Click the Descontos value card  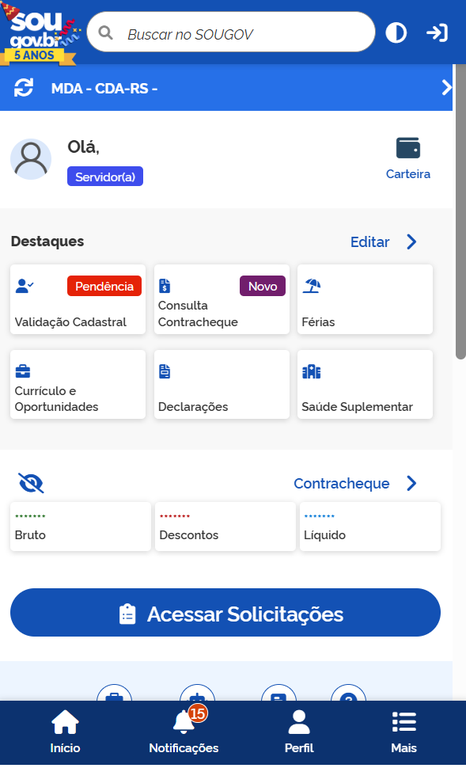click(x=225, y=527)
